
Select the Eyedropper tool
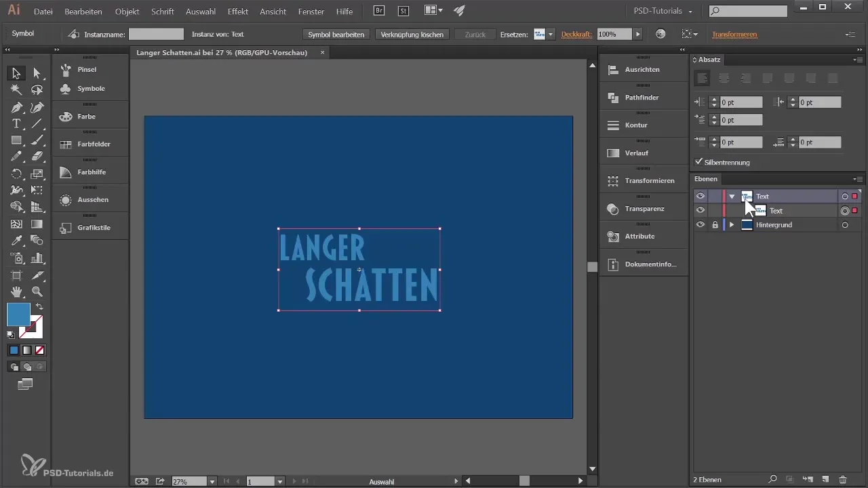(16, 241)
